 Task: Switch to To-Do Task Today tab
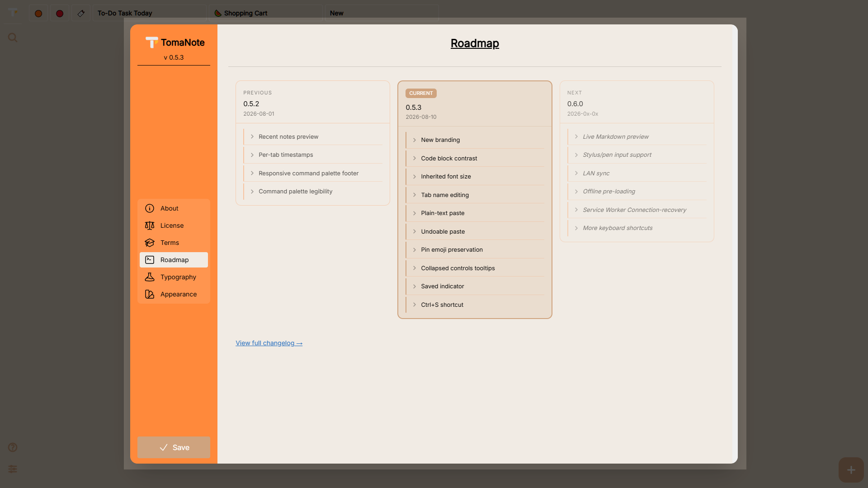pos(150,13)
